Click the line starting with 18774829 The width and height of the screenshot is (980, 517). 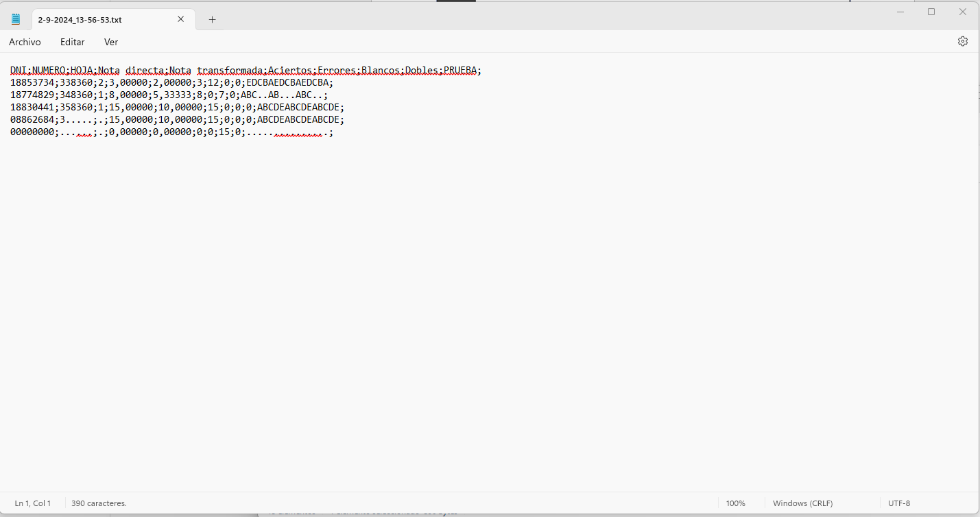169,95
